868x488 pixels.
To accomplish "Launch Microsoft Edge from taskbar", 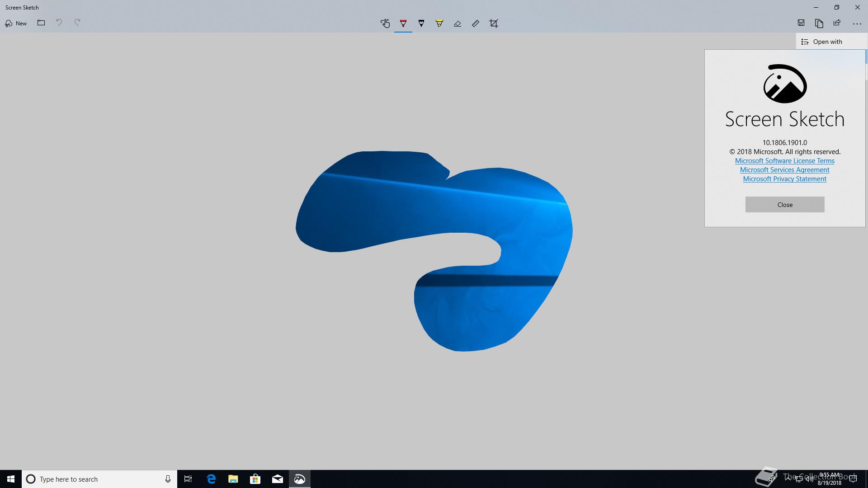I will click(211, 479).
